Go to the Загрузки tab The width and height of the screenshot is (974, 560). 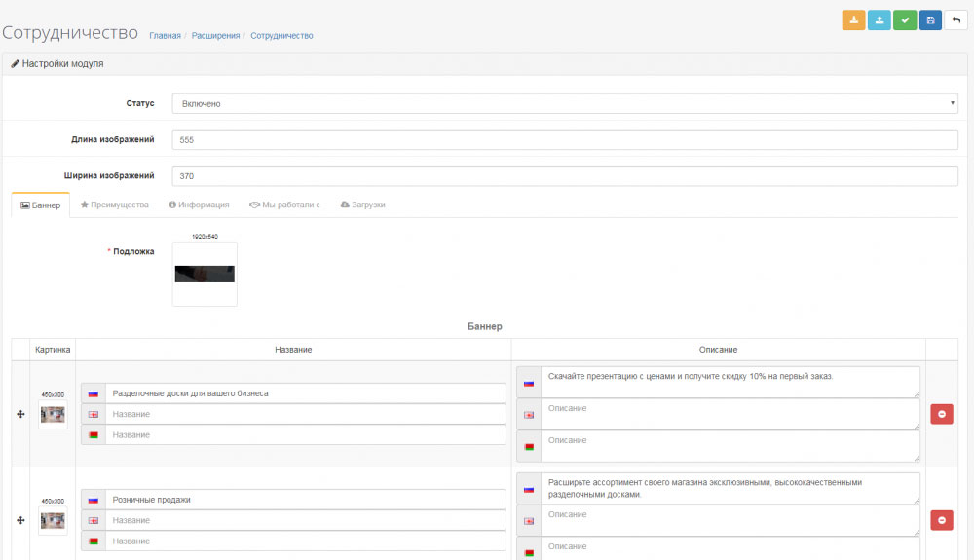pyautogui.click(x=362, y=205)
